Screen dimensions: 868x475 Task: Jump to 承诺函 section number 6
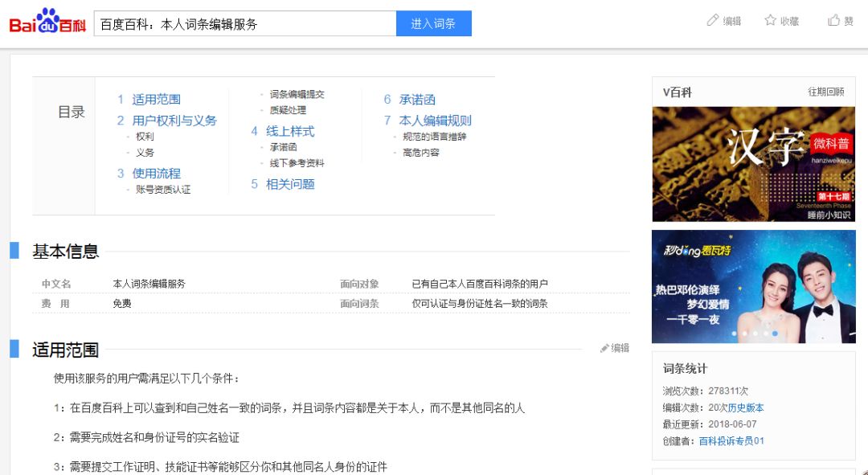tap(417, 100)
